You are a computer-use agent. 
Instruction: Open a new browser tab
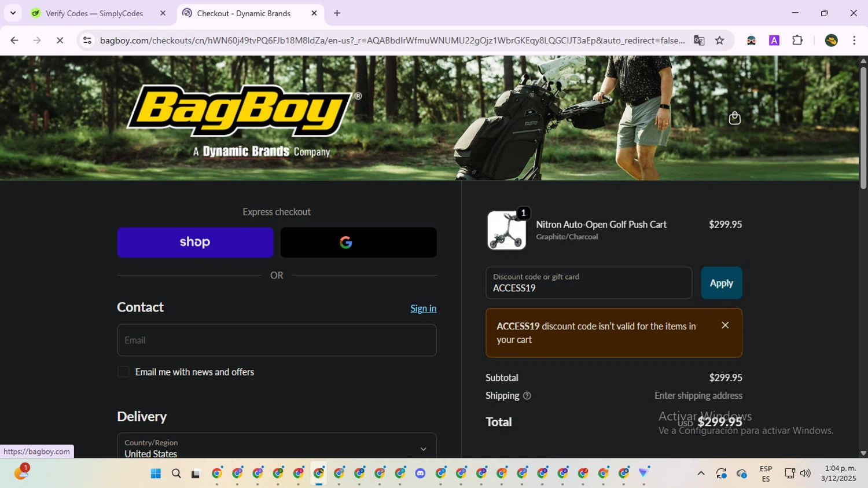(337, 13)
